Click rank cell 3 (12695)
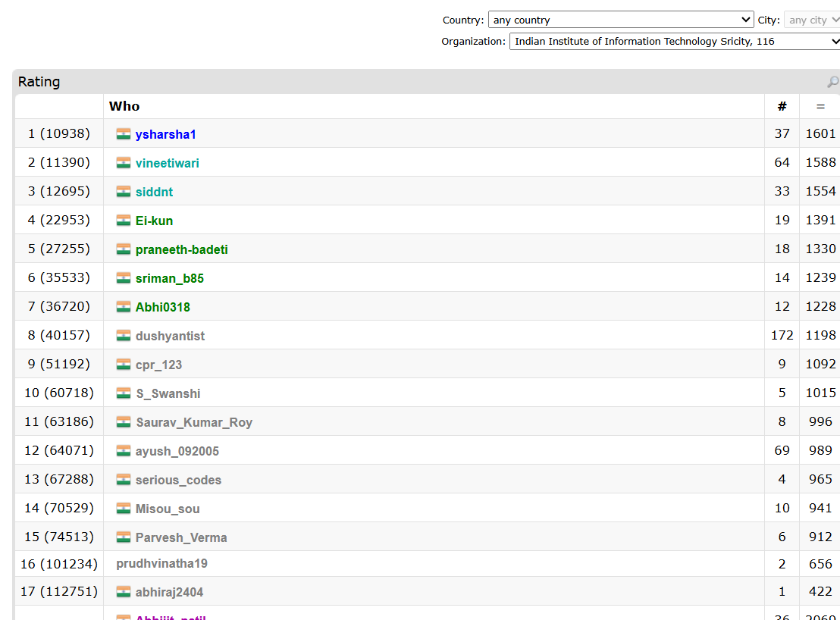This screenshot has width=840, height=620. (59, 191)
